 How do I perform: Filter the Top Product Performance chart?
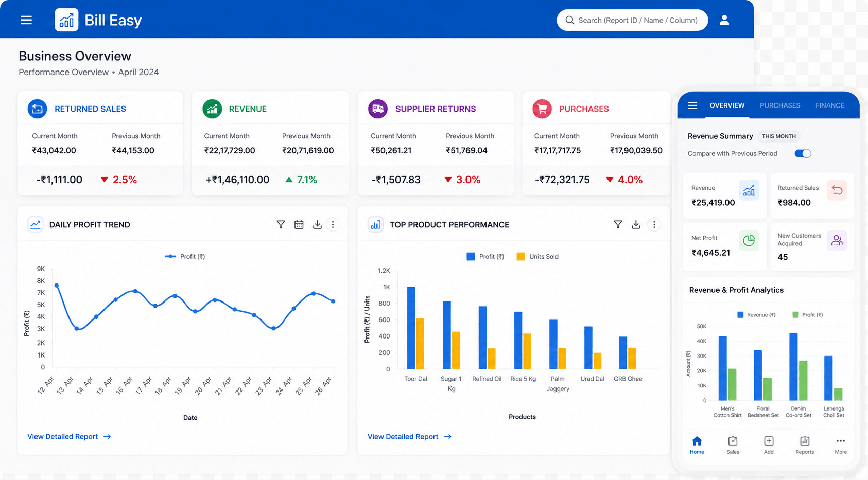pos(618,224)
